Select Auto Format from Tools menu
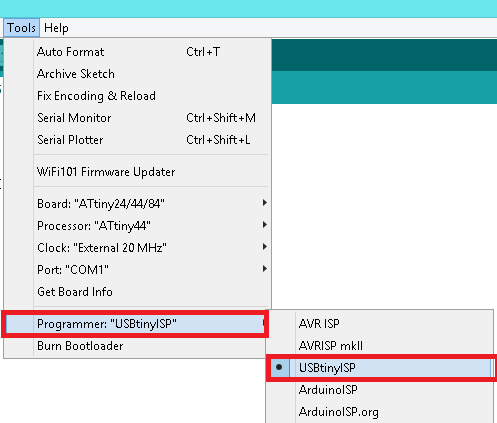This screenshot has height=423, width=497. (x=138, y=52)
